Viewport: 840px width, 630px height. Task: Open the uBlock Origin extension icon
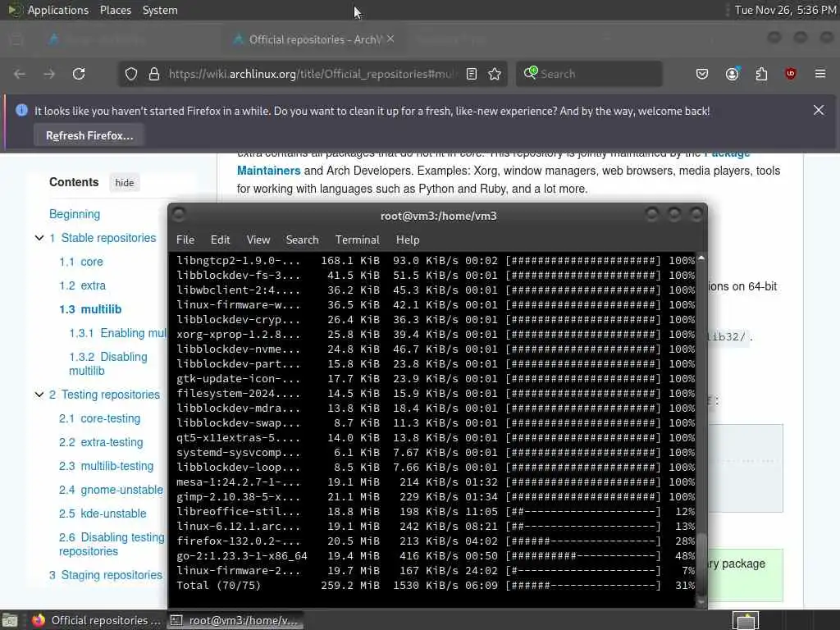[790, 74]
